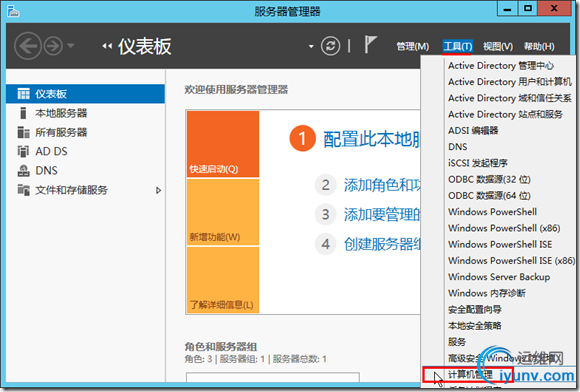Choose DNS from Tools menu
Image resolution: width=580 pixels, height=392 pixels.
coord(458,147)
